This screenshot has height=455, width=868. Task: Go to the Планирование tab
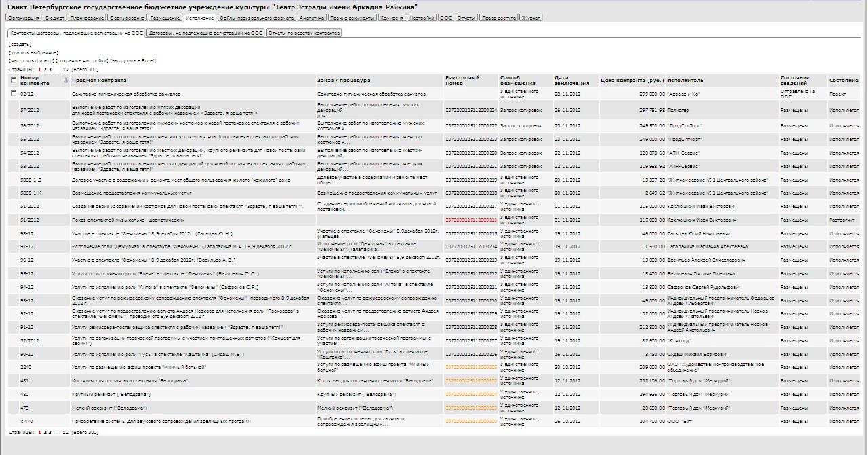(88, 18)
